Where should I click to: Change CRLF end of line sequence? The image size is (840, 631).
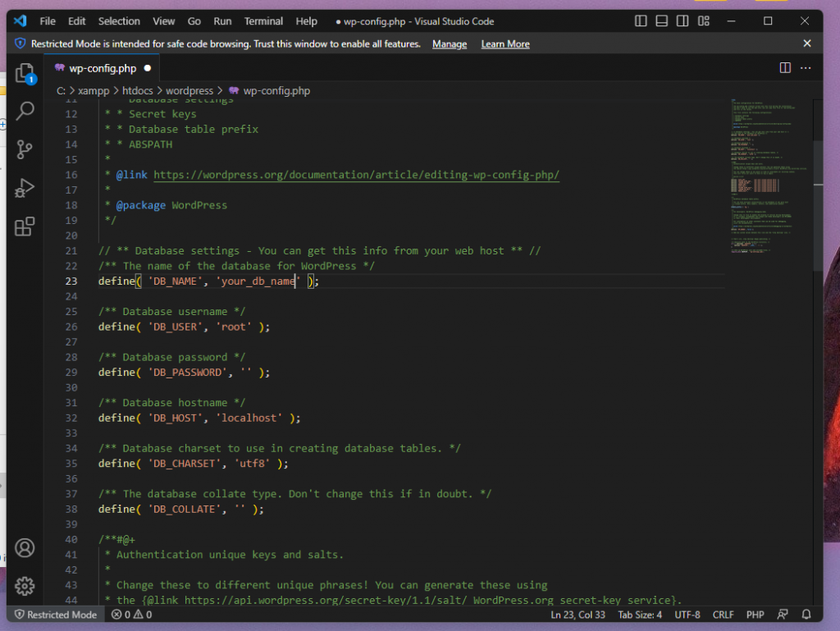(723, 615)
